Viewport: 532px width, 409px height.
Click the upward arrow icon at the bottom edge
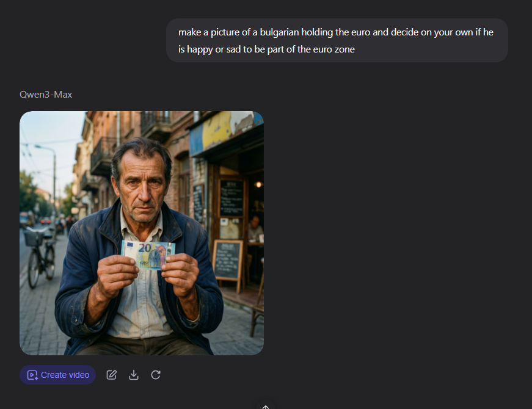click(266, 407)
